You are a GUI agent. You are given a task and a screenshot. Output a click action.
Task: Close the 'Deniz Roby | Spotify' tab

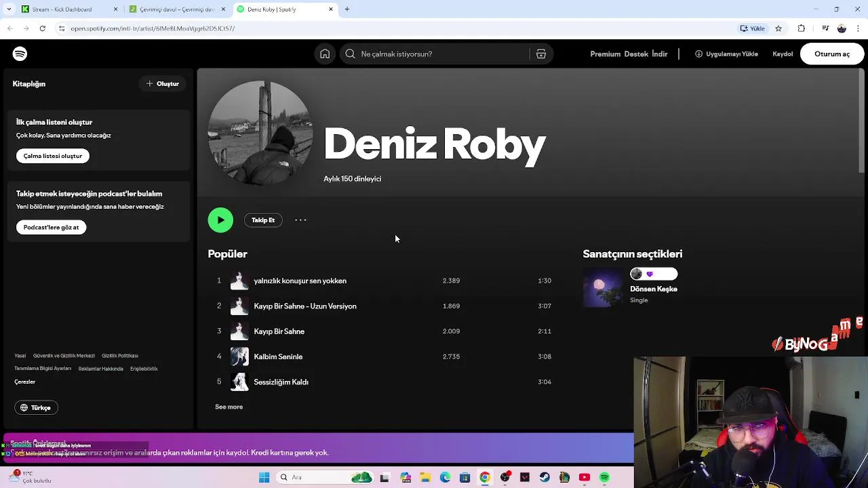(x=331, y=9)
